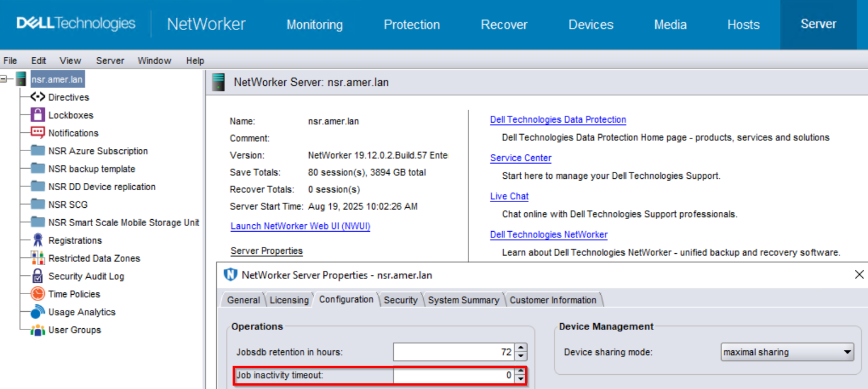Switch to the Protection section
Viewport: 868px width, 389px height.
(x=412, y=24)
